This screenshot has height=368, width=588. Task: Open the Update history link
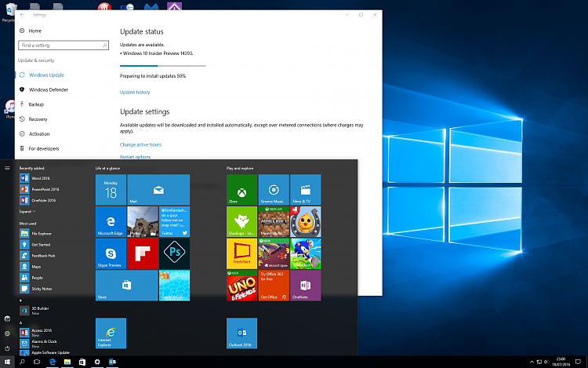pos(135,93)
